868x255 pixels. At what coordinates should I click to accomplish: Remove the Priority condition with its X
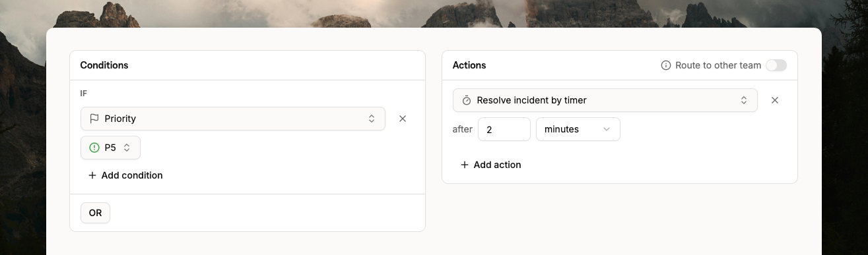point(403,119)
